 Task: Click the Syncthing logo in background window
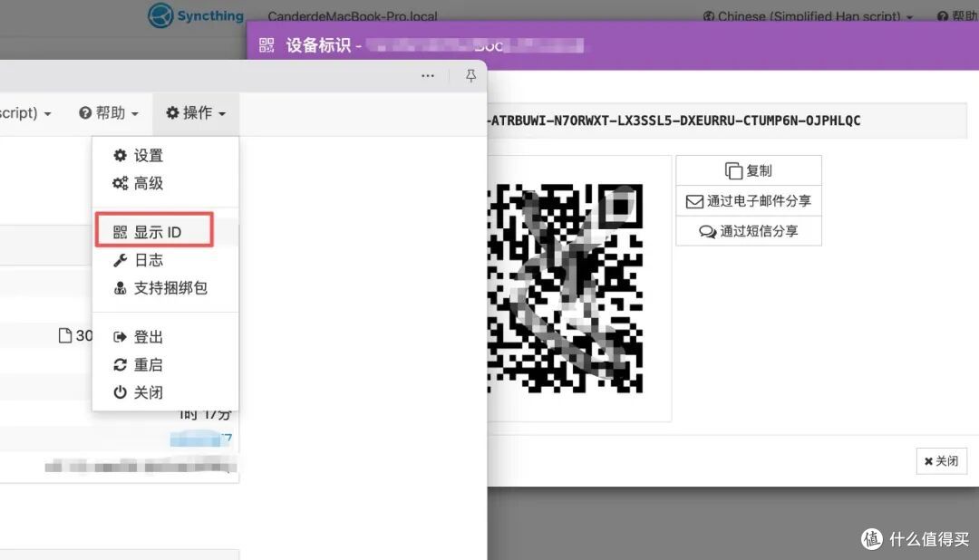pyautogui.click(x=196, y=15)
